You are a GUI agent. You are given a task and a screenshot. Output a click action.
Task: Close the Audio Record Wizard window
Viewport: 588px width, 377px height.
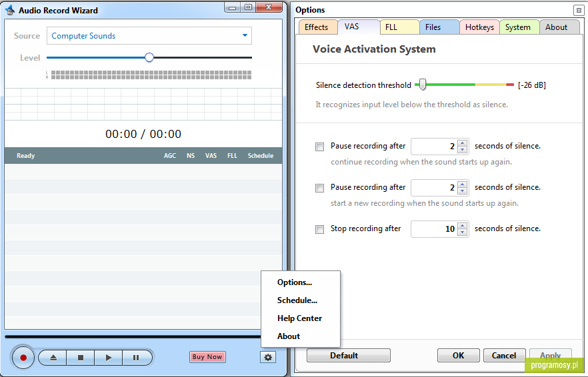(x=269, y=7)
